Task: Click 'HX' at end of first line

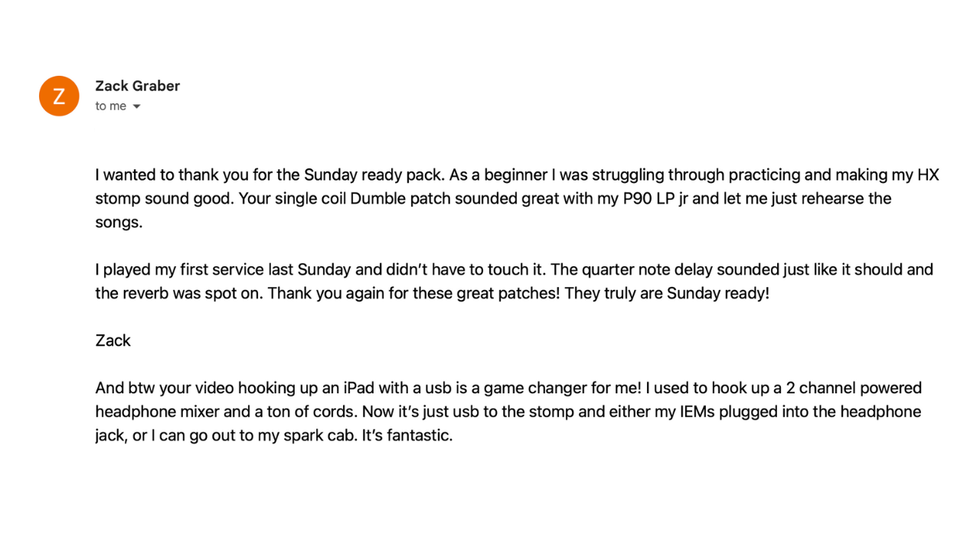Action: pyautogui.click(x=928, y=174)
